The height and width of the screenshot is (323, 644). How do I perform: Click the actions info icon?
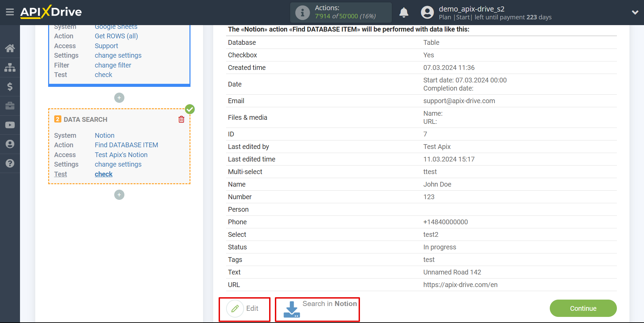pos(302,13)
